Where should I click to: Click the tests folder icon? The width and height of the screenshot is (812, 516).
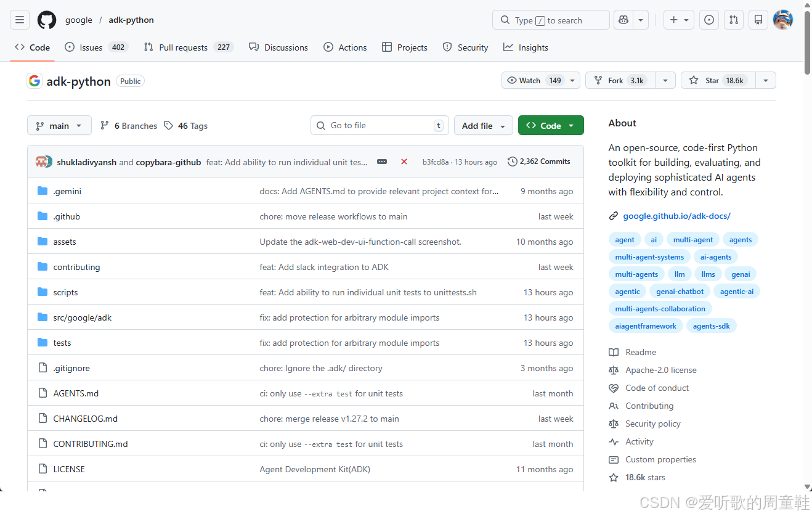(43, 343)
